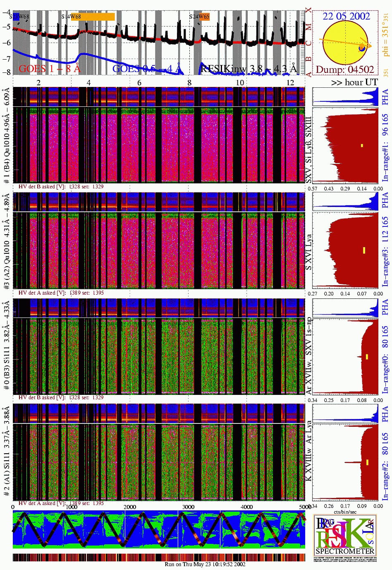The height and width of the screenshot is (570, 392).
Task: Click the RESIKinw 3.8 – 4.3 Å legend
Action: 249,68
